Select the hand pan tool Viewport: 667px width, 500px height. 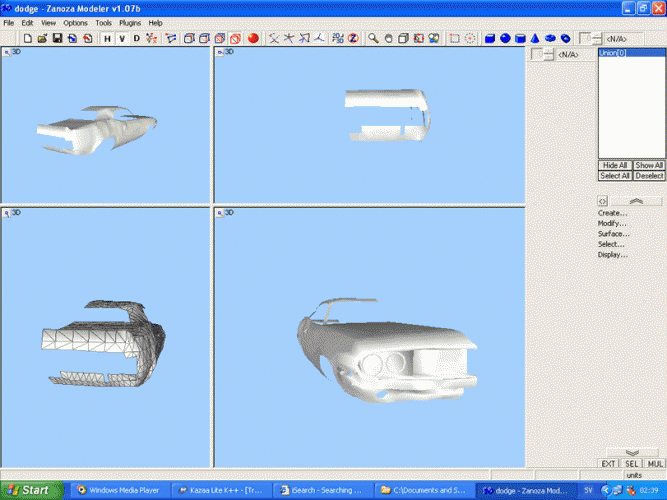click(388, 39)
